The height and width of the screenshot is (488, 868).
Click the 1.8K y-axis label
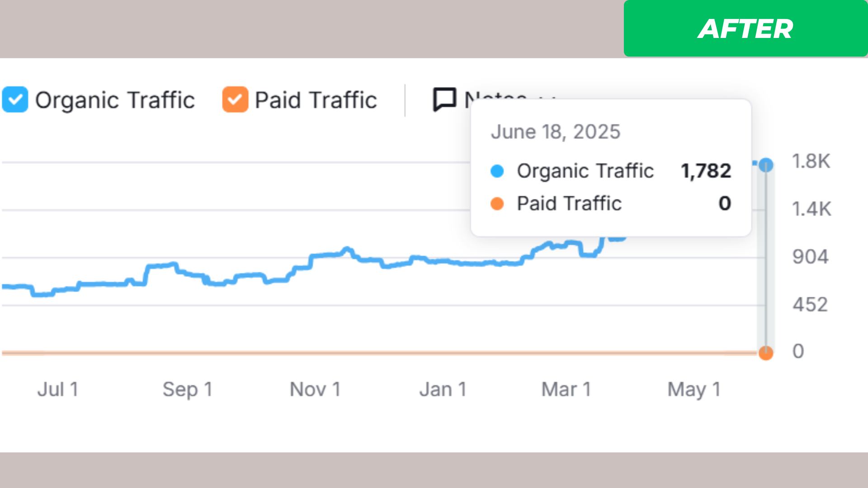(811, 161)
